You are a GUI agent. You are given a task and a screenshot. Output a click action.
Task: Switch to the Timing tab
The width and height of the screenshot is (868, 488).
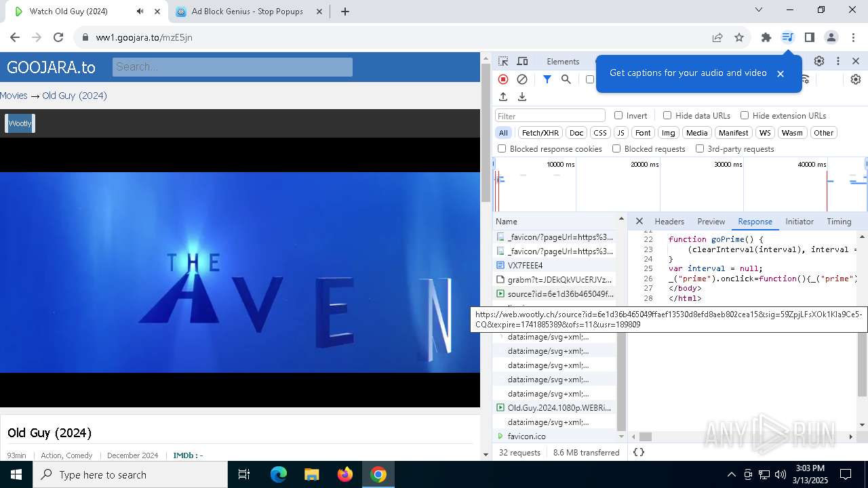click(x=839, y=222)
